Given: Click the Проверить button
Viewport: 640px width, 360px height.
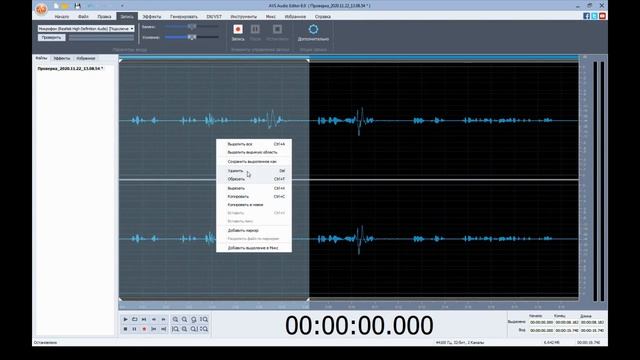Looking at the screenshot, I should click(x=51, y=38).
